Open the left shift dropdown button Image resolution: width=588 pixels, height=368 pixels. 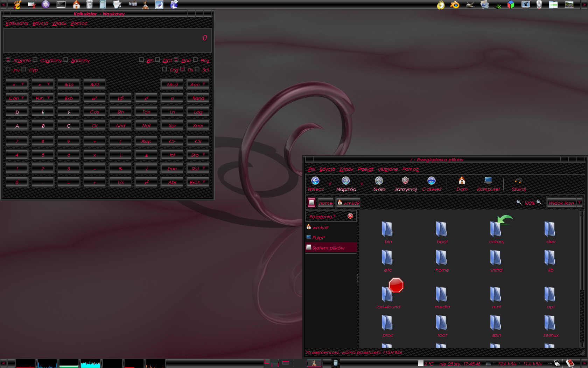pos(16,84)
